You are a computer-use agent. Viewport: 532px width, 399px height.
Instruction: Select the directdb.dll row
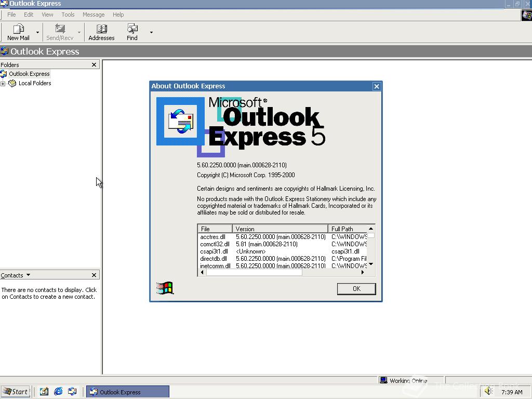tap(282, 259)
